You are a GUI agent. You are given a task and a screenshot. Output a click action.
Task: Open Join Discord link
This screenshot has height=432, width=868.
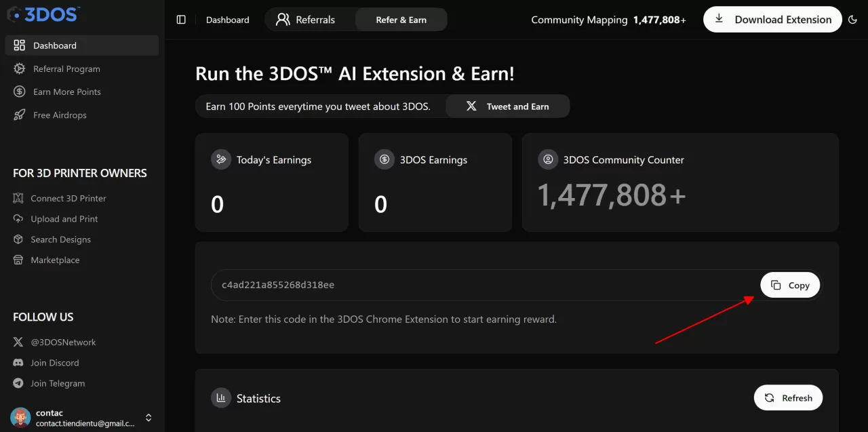click(54, 363)
